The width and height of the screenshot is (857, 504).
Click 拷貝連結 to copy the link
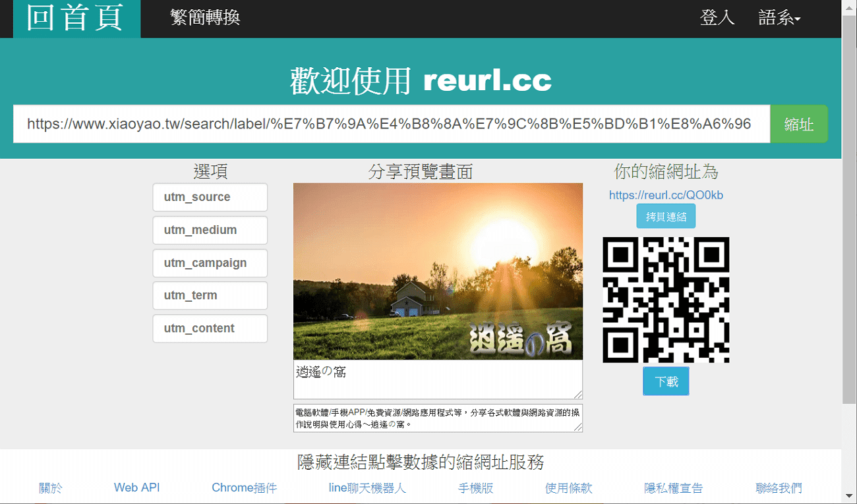[x=666, y=215]
